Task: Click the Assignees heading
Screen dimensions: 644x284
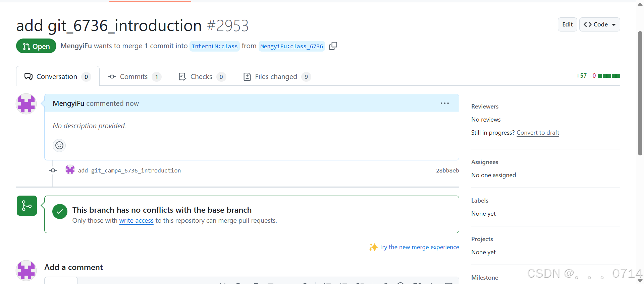Action: pyautogui.click(x=485, y=162)
